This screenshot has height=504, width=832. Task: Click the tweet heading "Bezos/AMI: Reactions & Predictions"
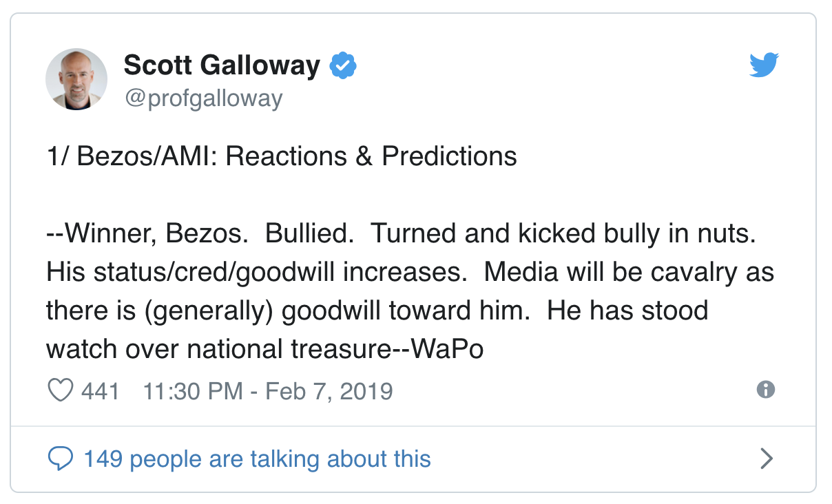[297, 156]
